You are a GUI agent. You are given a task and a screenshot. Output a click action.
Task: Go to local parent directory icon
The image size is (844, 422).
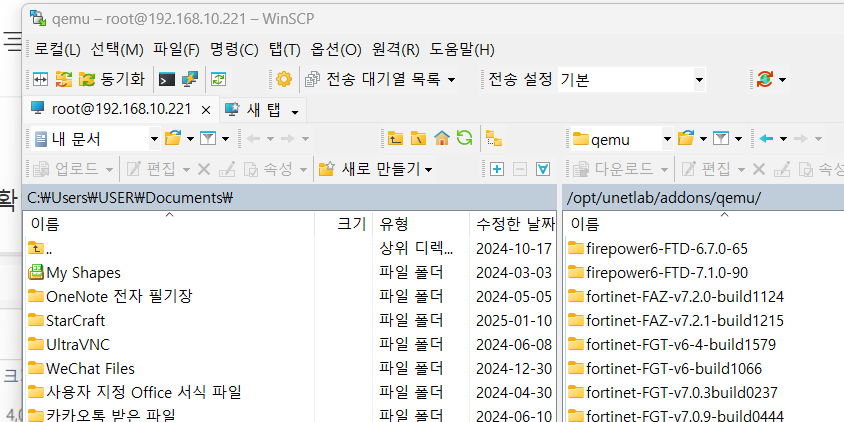tap(395, 139)
